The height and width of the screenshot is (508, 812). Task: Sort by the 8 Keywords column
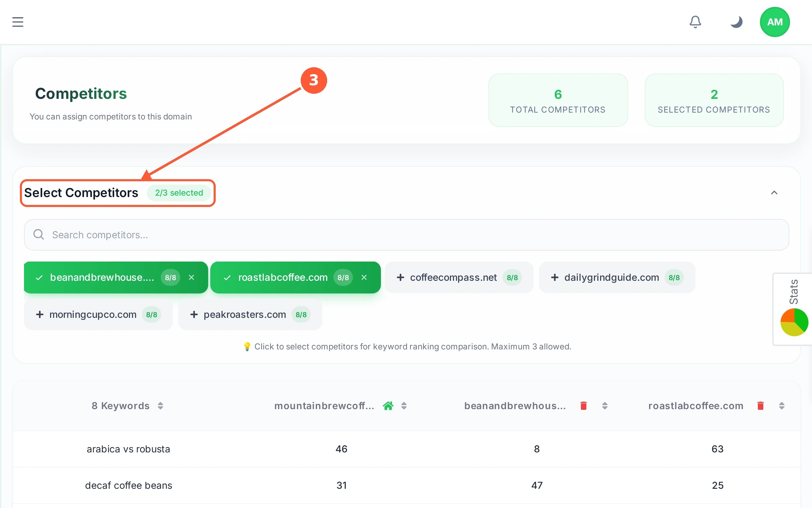click(160, 406)
